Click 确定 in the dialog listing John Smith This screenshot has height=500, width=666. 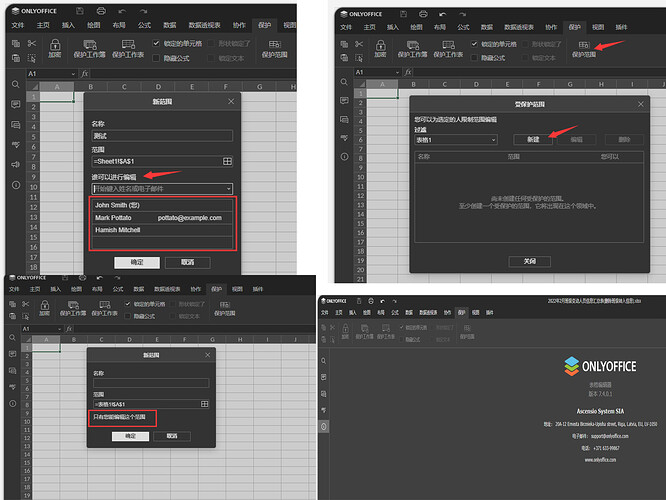coord(137,263)
